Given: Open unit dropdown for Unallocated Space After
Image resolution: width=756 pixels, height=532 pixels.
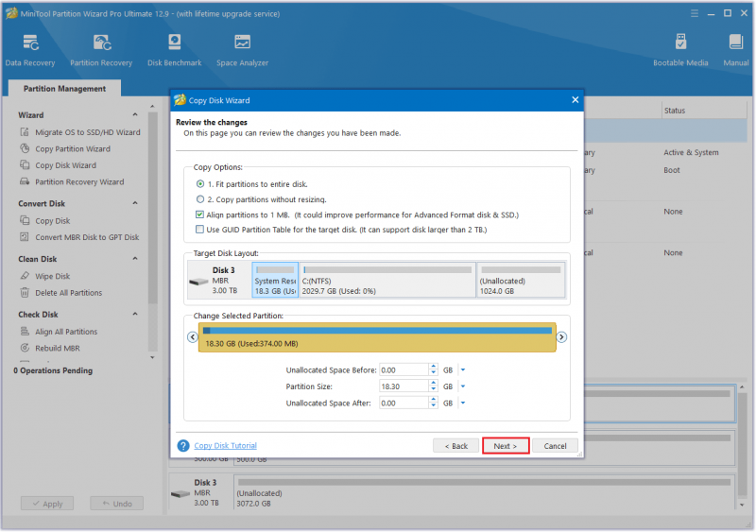Looking at the screenshot, I should [x=463, y=403].
